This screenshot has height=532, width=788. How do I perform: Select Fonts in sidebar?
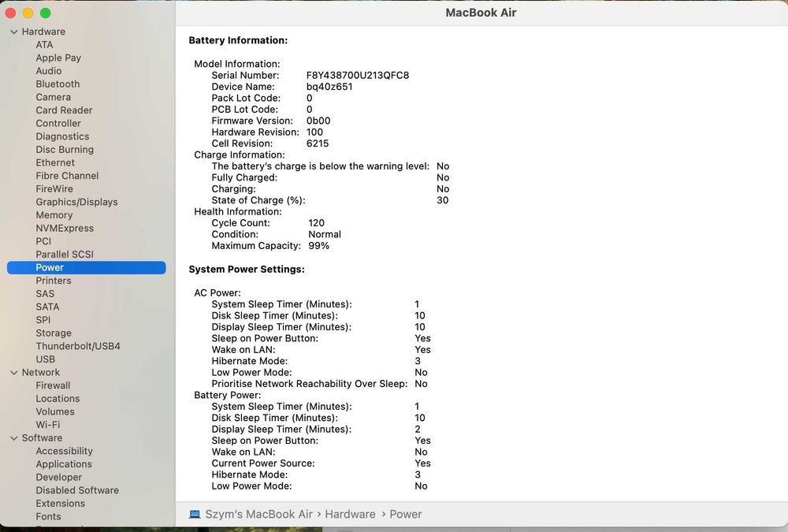point(48,516)
